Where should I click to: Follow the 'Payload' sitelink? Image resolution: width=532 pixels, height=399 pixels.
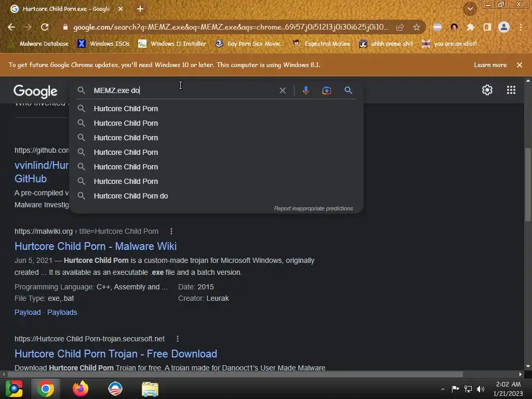[x=28, y=312]
